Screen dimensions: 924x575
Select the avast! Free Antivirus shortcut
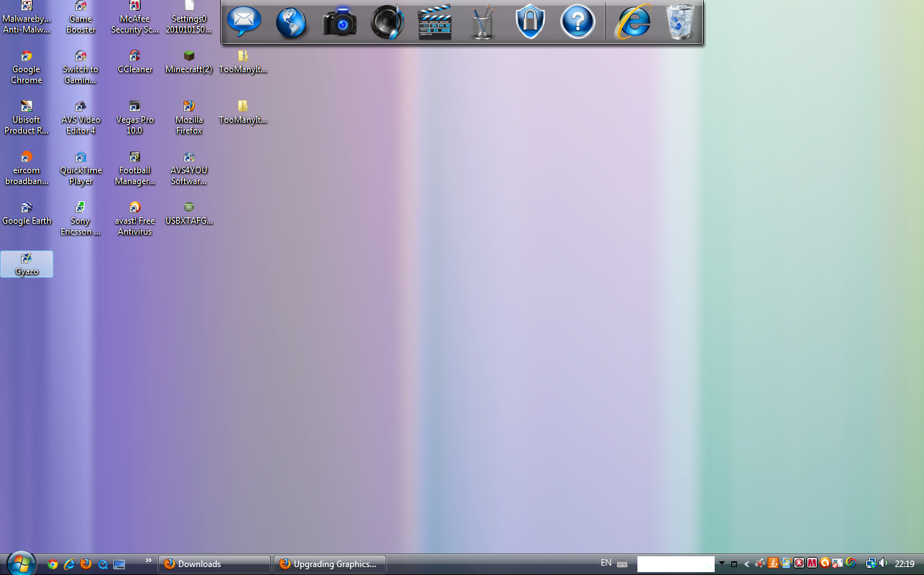point(135,219)
